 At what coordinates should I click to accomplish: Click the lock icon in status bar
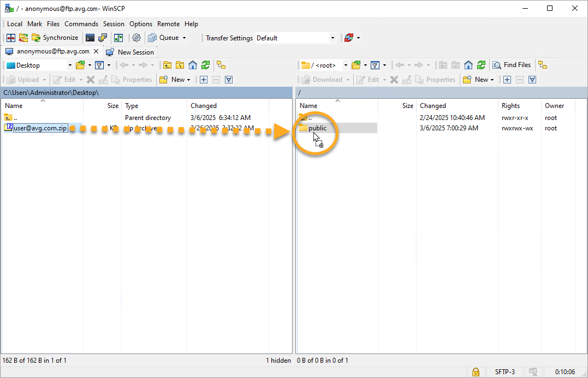coord(476,371)
